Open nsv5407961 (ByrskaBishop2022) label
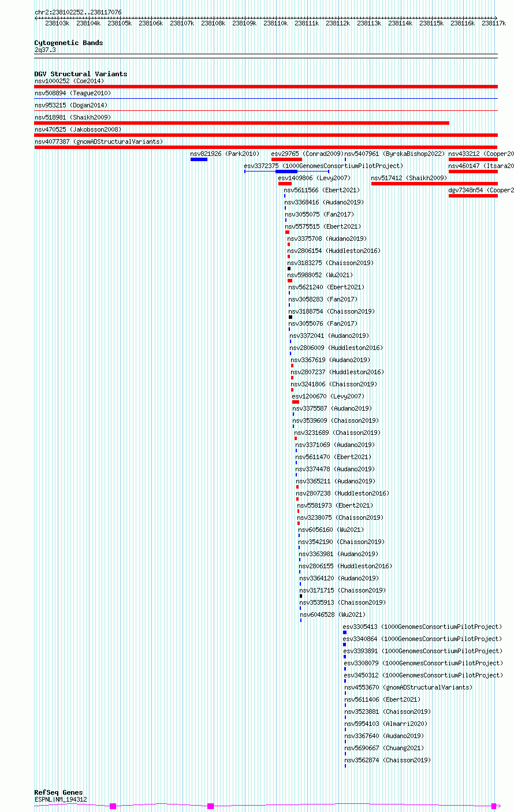The height and width of the screenshot is (812, 514). [395, 154]
